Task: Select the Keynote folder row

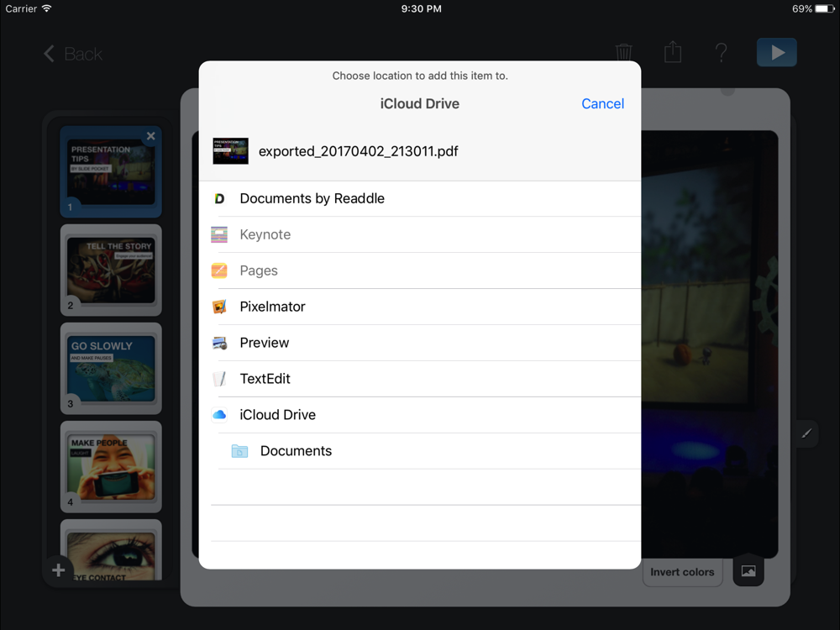Action: click(420, 234)
